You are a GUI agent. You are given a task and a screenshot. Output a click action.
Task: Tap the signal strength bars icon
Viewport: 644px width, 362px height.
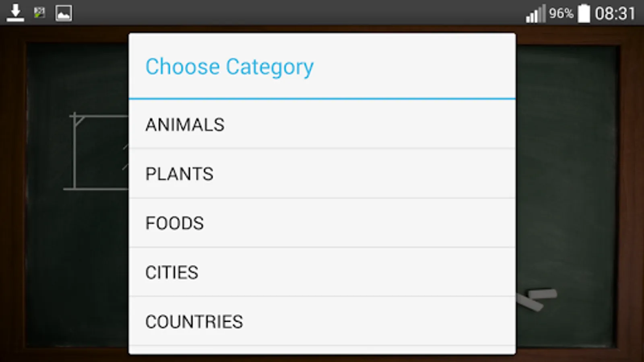[x=536, y=14]
